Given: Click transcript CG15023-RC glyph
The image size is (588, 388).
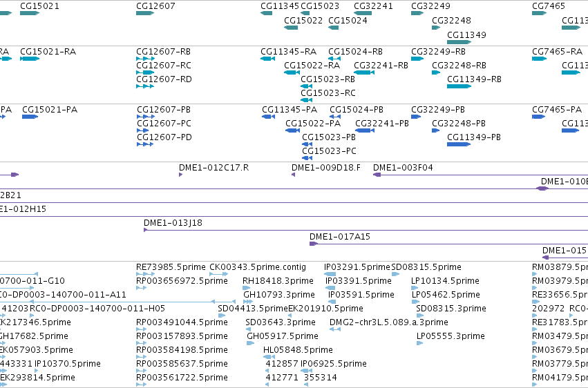Looking at the screenshot, I should point(306,100).
